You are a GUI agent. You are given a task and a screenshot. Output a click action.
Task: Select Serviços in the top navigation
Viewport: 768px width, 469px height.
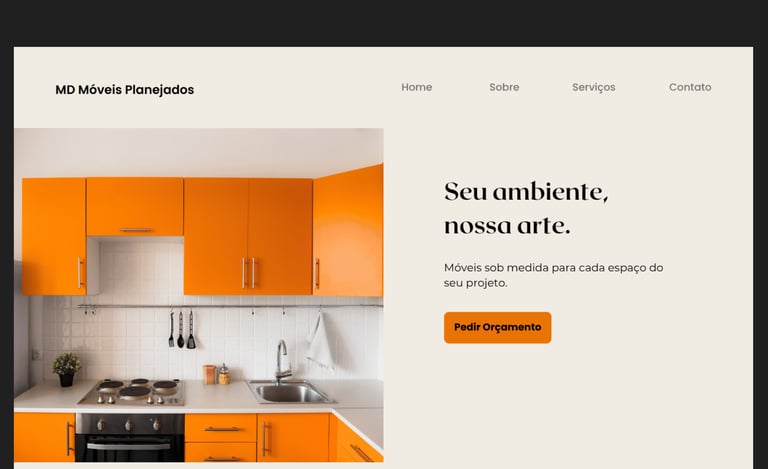click(x=594, y=87)
